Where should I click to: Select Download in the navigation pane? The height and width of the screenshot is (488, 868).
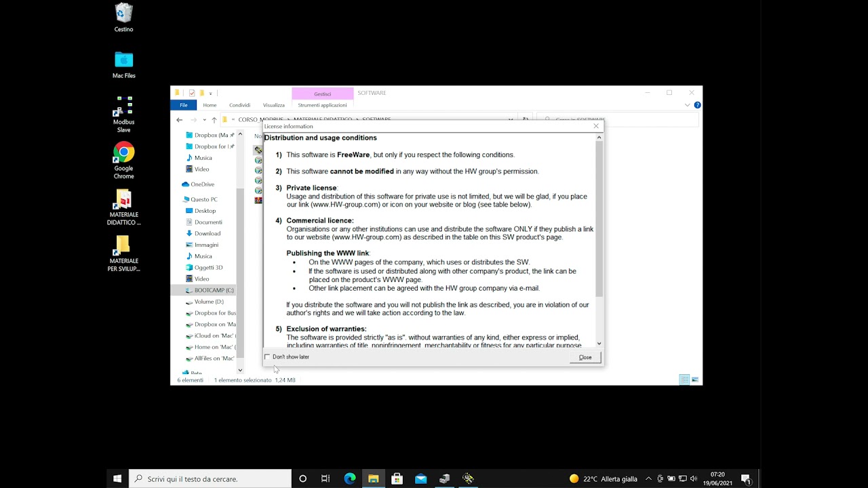pos(208,233)
